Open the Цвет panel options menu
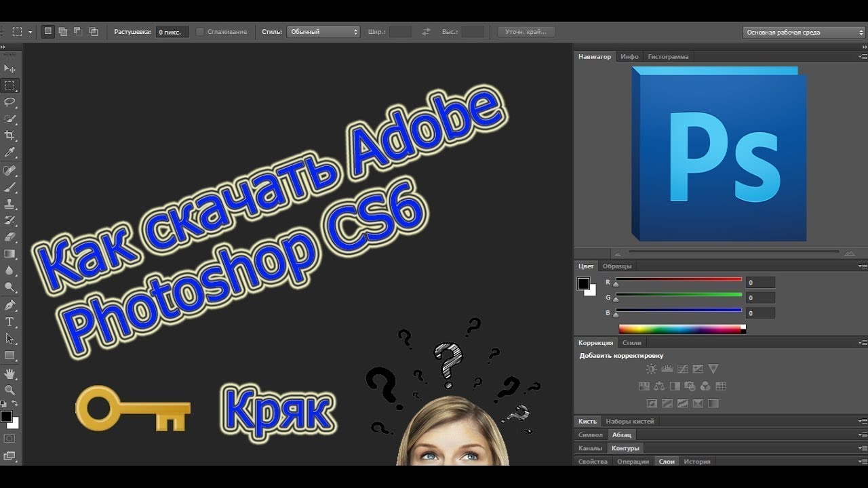 [x=862, y=266]
